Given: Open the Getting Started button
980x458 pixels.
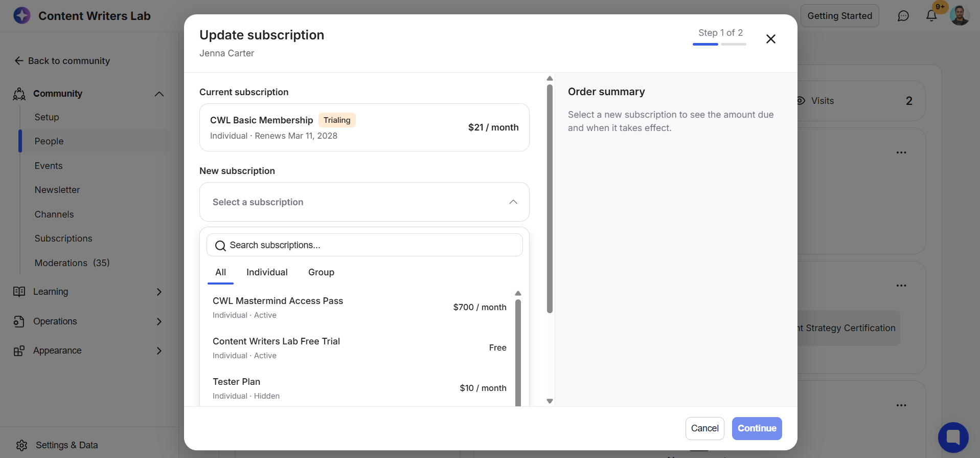Looking at the screenshot, I should (x=840, y=16).
